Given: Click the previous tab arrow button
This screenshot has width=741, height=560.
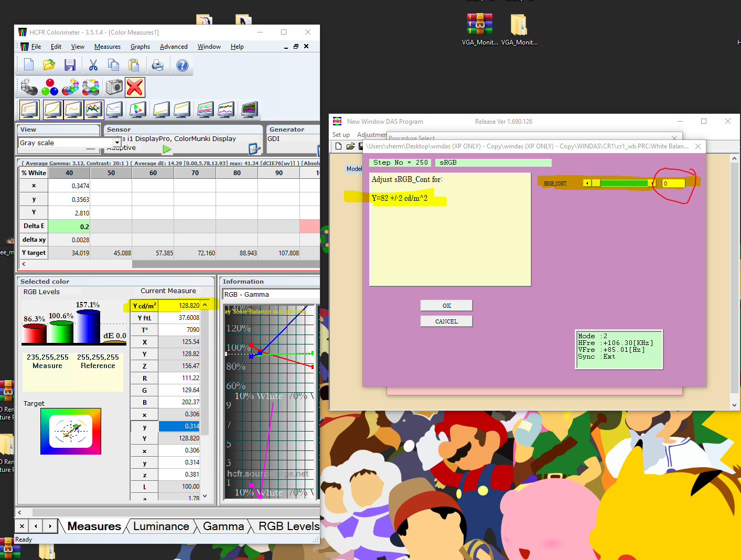Looking at the screenshot, I should pyautogui.click(x=36, y=526).
